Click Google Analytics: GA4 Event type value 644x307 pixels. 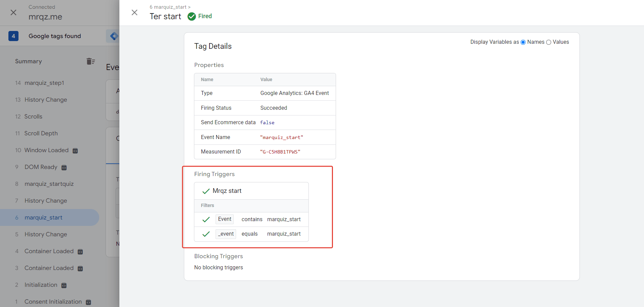point(295,93)
